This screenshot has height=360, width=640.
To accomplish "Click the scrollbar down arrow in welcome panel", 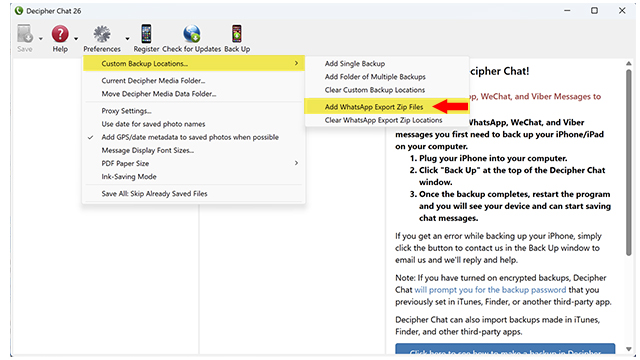I will tap(629, 349).
